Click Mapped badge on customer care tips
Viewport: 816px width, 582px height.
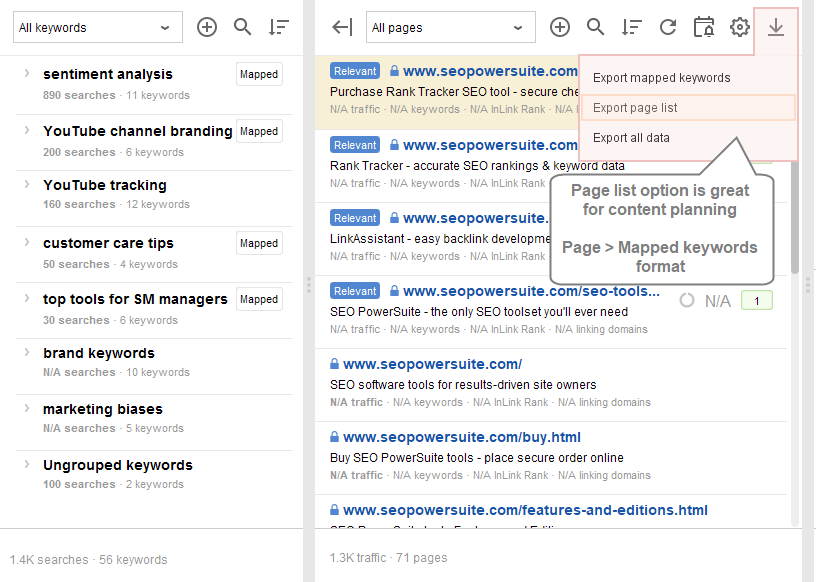(x=259, y=243)
